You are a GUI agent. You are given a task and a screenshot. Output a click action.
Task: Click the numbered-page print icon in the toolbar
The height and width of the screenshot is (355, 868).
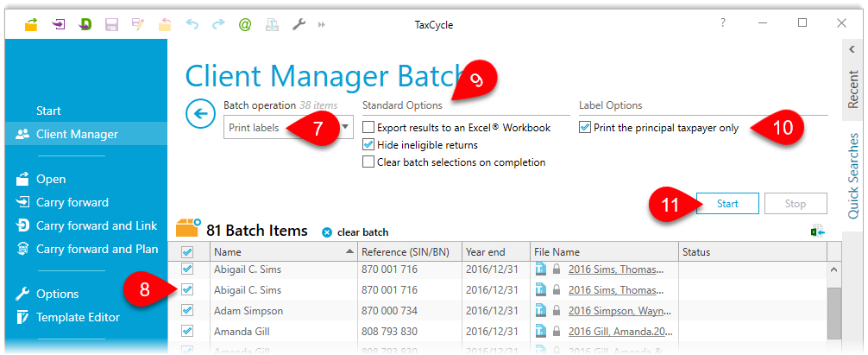tap(272, 24)
